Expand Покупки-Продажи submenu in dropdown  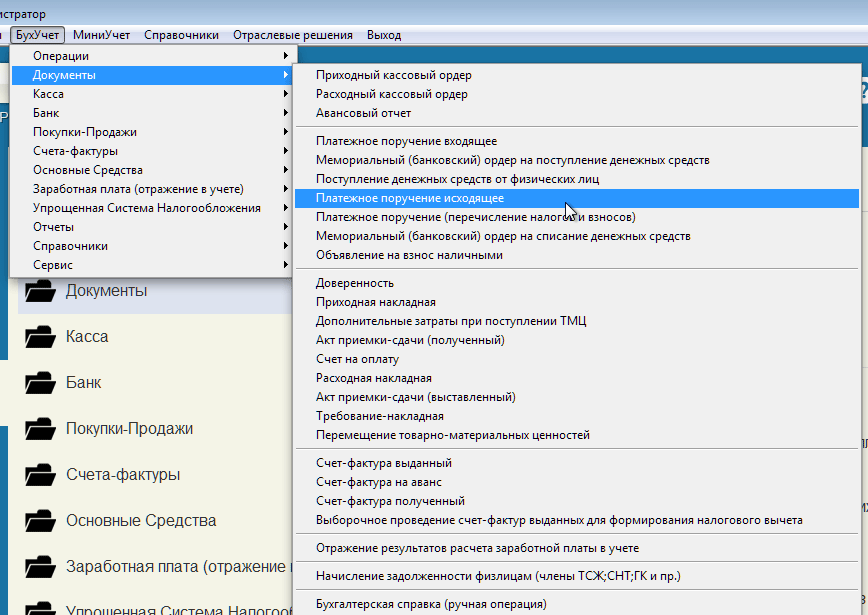[x=154, y=132]
